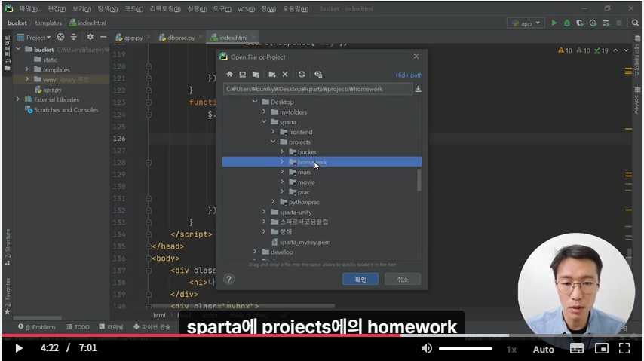Screen dimensions: 644x361
Task: Delete selected item X icon in dialog toolbar
Action: [x=285, y=75]
